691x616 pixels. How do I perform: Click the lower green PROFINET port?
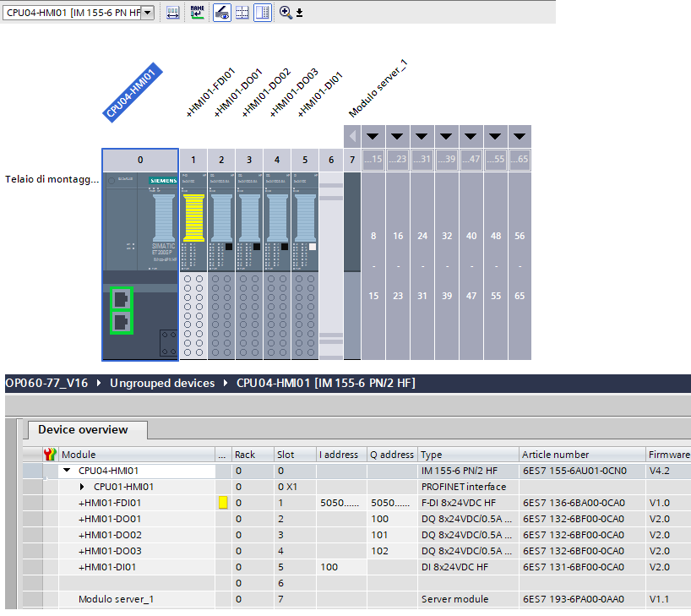pos(121,322)
